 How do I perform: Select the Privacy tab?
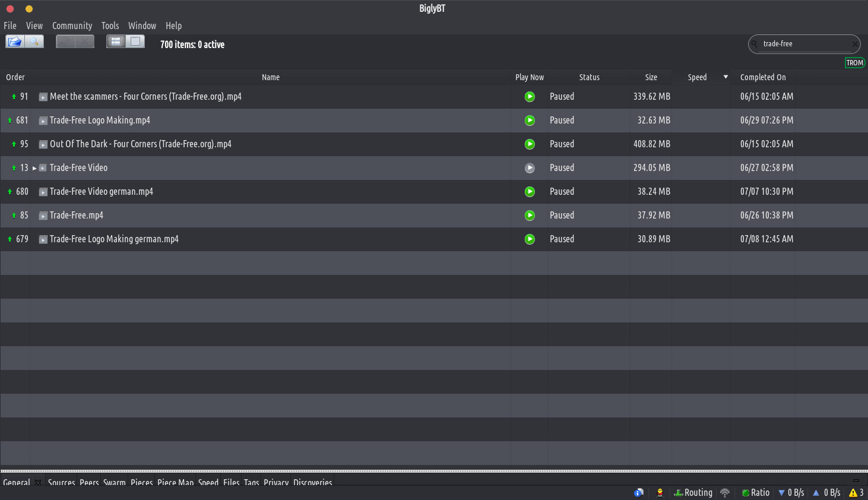(276, 482)
